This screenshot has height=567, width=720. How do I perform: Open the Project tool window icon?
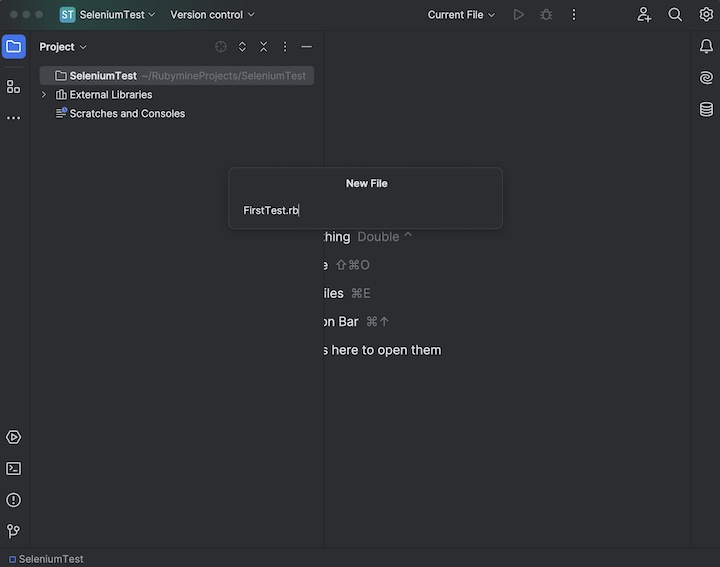(14, 46)
